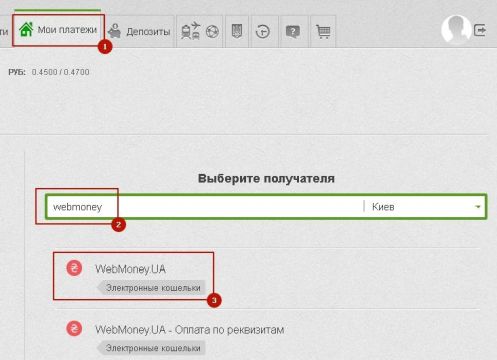Click Электронные кошельки tag under Оплата по реквизитам
Screen dimensions: 497x360
[x=151, y=348]
